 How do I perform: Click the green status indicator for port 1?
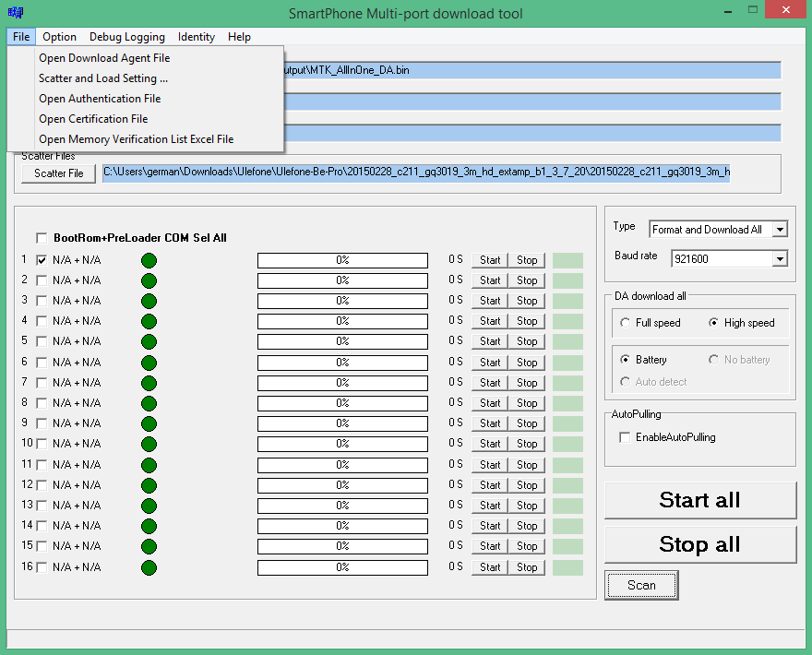[x=149, y=260]
